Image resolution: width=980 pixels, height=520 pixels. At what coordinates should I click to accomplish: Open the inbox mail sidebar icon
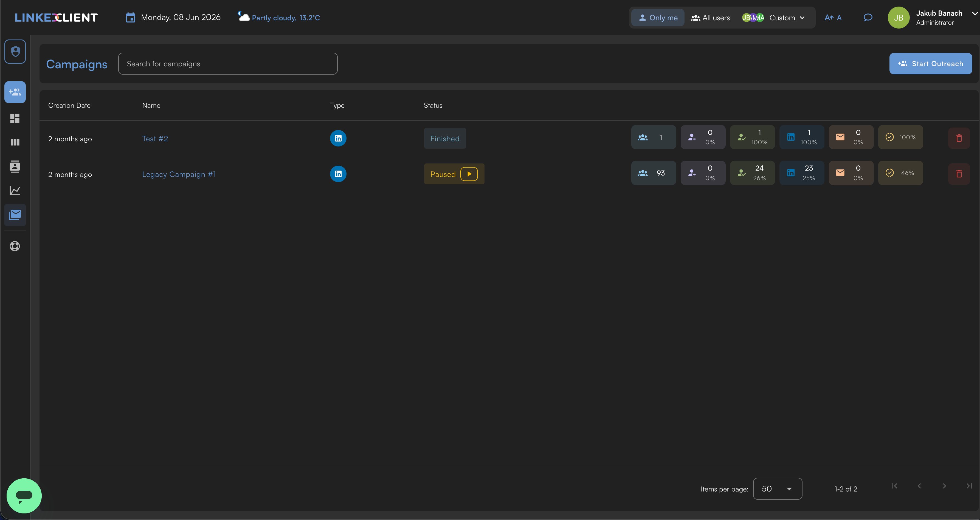15,215
